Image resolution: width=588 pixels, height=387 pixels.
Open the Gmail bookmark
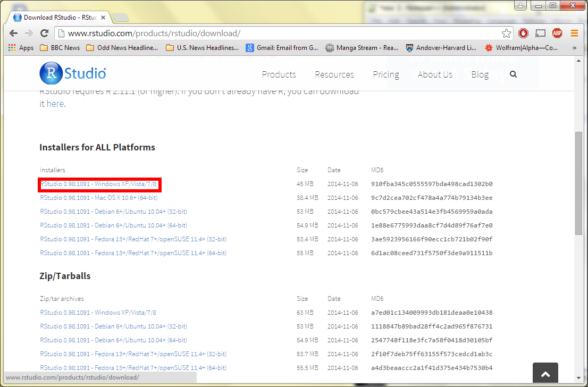coord(282,48)
